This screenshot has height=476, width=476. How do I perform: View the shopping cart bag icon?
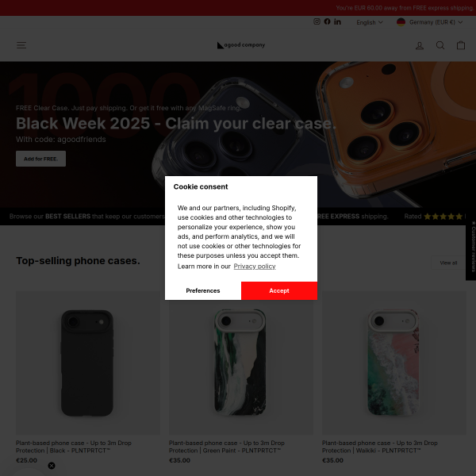click(x=461, y=45)
